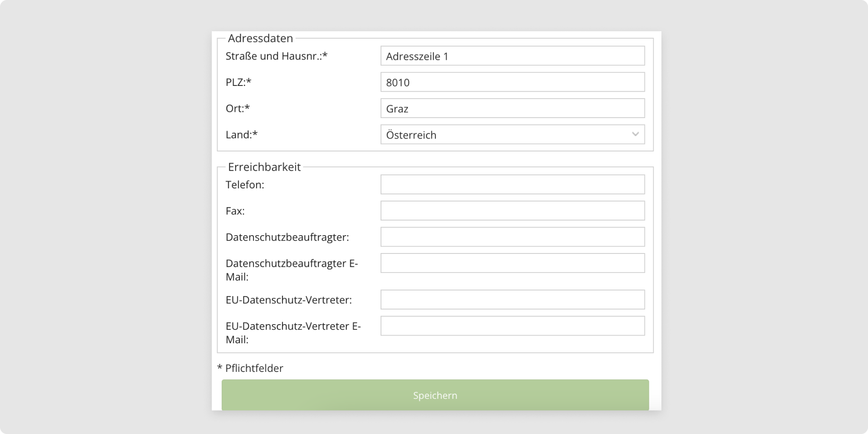Screen dimensions: 868x434
Task: Click the Datenschutzbeauftragter E-Mail input field
Action: coord(512,263)
